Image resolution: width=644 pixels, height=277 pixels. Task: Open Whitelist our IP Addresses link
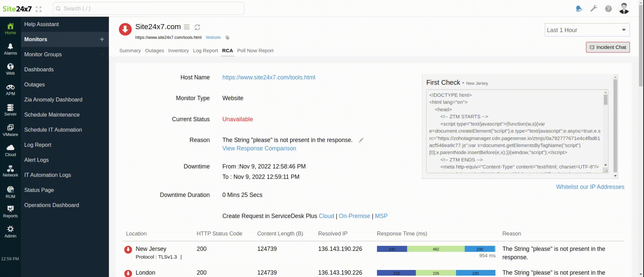tap(590, 187)
